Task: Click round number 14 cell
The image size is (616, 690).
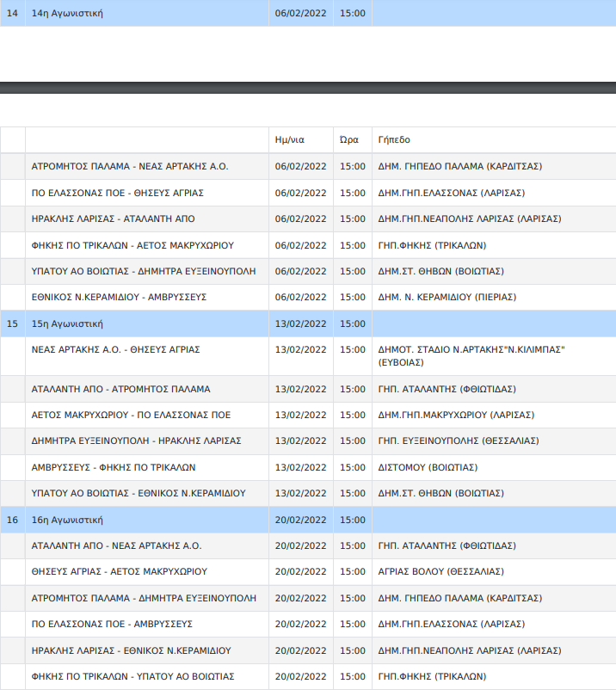Action: (12, 13)
